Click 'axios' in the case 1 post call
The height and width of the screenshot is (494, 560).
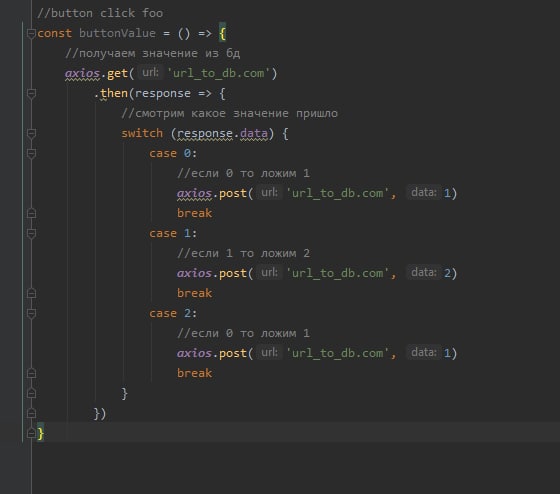click(x=194, y=273)
